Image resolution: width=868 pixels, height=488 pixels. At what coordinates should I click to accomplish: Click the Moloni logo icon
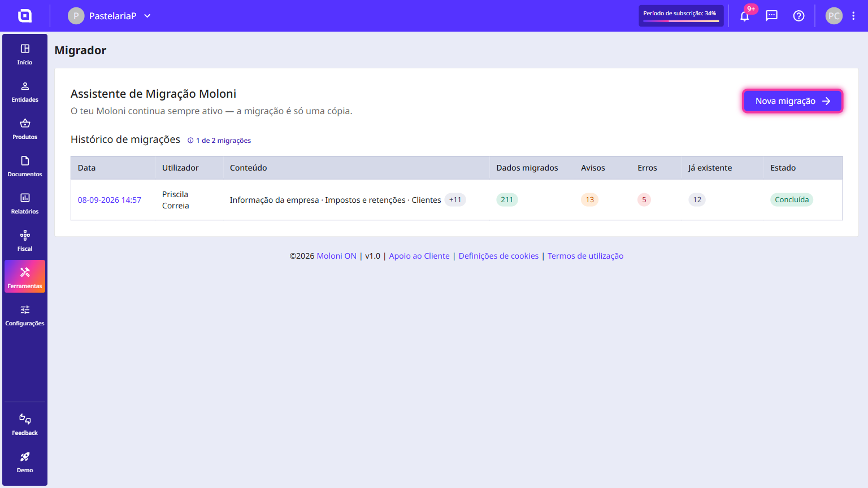pos(25,16)
